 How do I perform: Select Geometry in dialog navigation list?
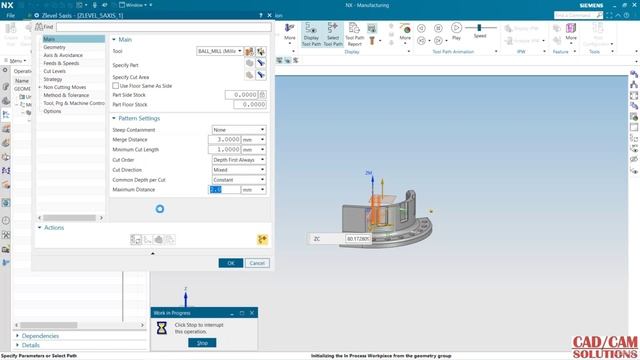pyautogui.click(x=54, y=47)
